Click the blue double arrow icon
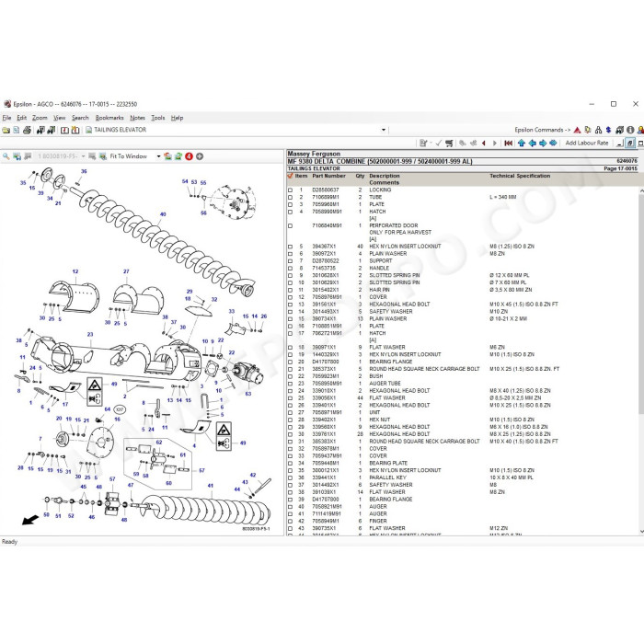The image size is (644, 644). [553, 144]
